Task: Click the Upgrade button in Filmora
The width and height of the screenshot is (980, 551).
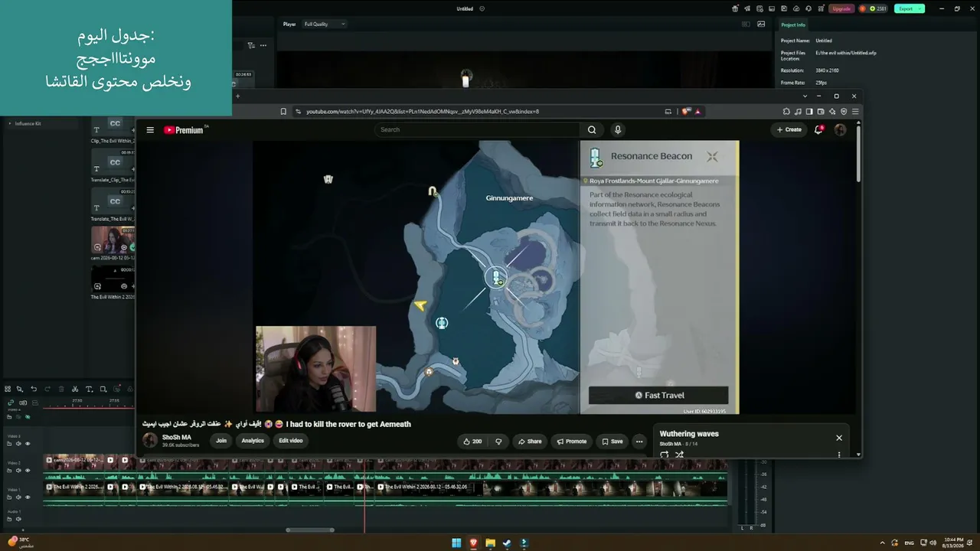Action: [x=841, y=9]
